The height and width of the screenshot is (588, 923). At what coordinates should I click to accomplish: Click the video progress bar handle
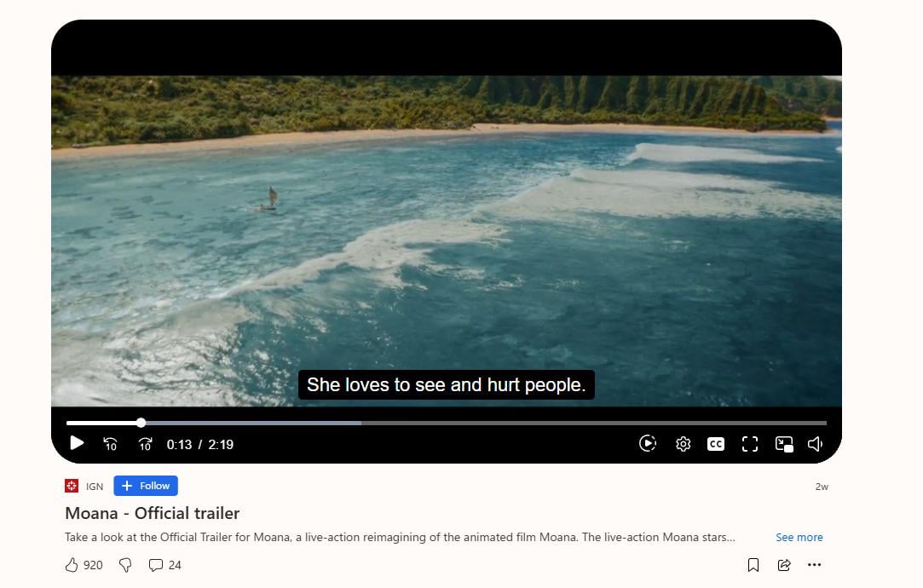coord(141,423)
